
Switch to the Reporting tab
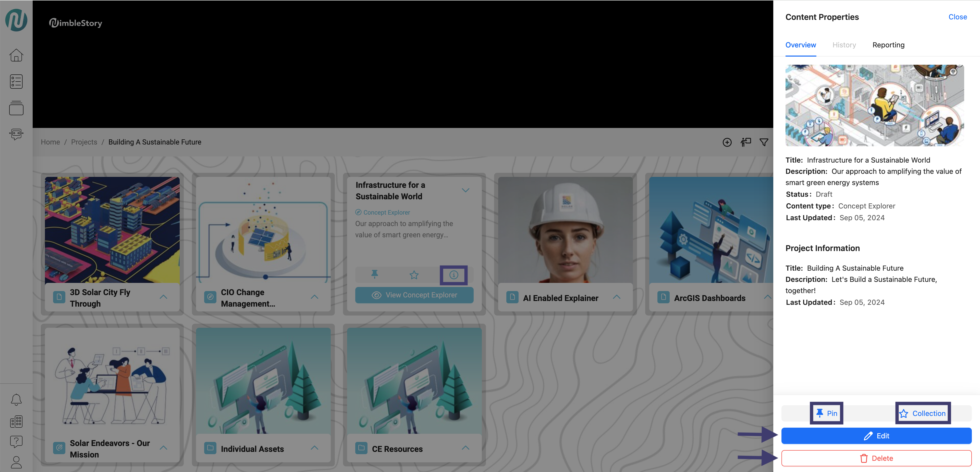(x=889, y=45)
